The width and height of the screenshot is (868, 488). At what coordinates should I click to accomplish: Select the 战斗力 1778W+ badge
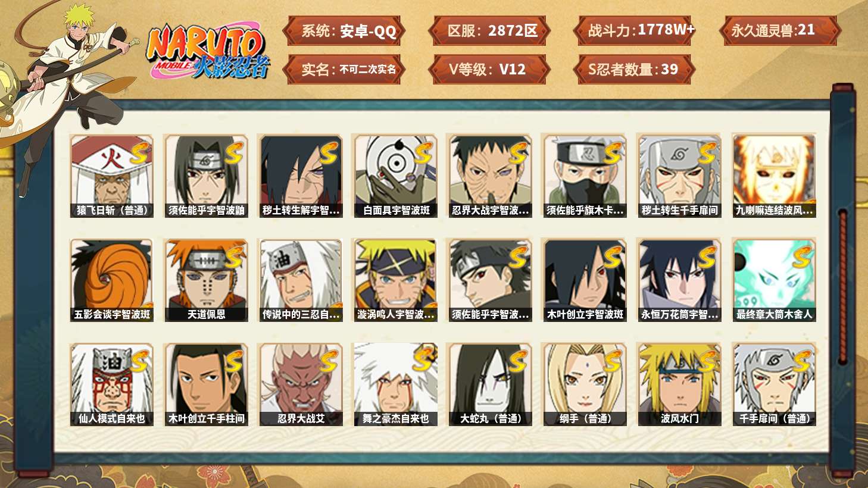(635, 31)
